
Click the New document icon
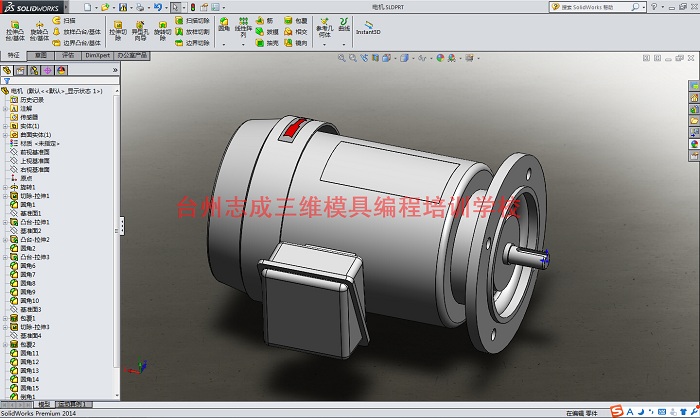pos(88,7)
